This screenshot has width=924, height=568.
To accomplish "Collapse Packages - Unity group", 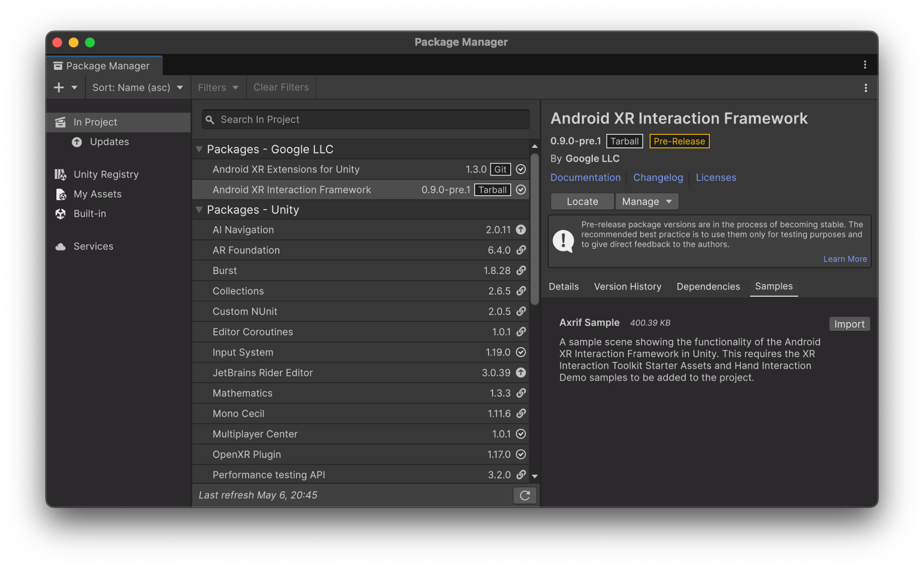I will (199, 210).
